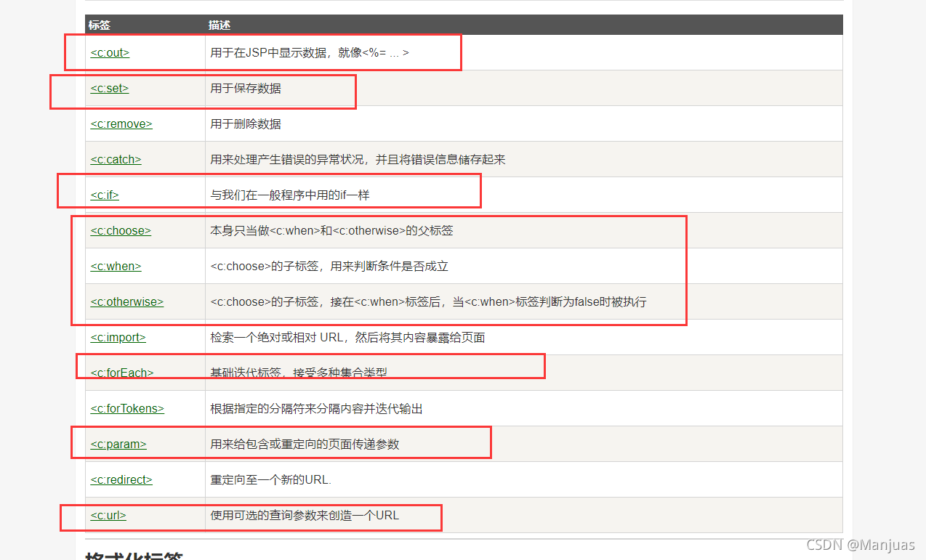Image resolution: width=926 pixels, height=560 pixels.
Task: Click the <c:catch> tag link
Action: pyautogui.click(x=116, y=160)
